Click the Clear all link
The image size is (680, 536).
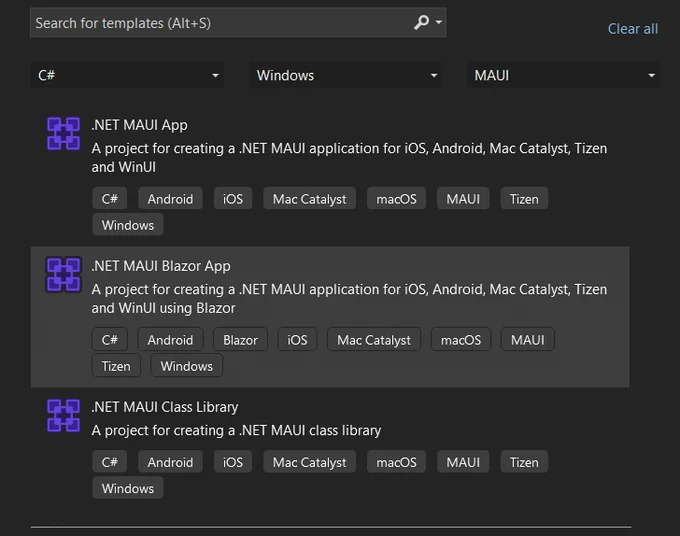coord(633,29)
